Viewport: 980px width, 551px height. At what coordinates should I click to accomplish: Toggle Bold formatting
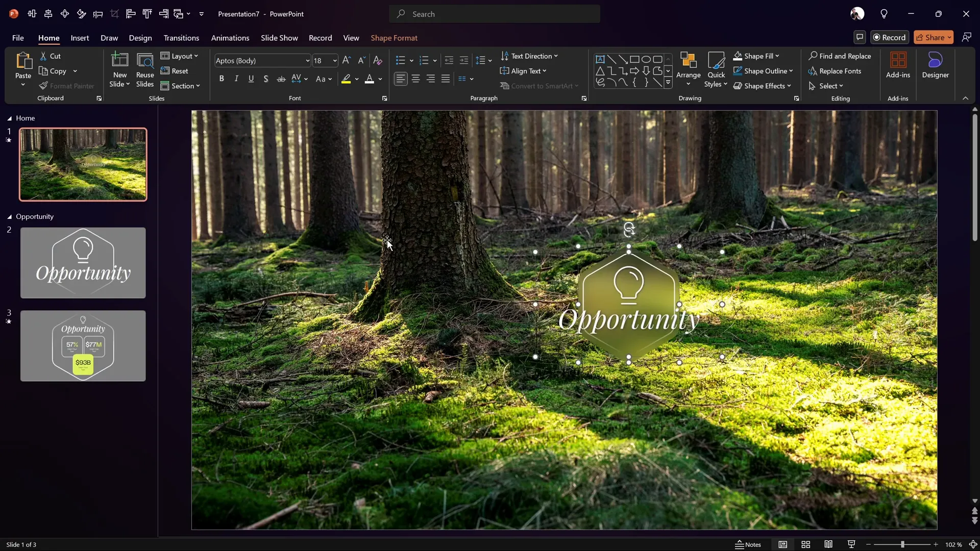tap(222, 79)
